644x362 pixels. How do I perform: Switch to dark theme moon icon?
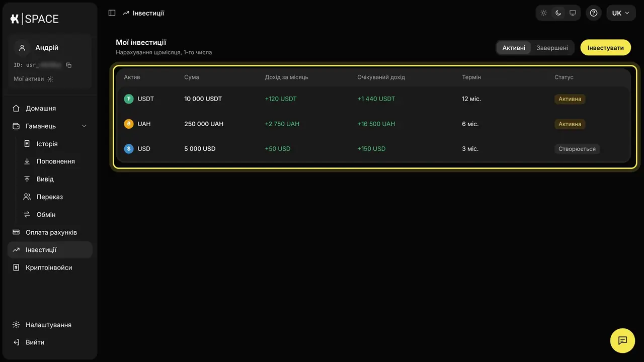pos(558,13)
